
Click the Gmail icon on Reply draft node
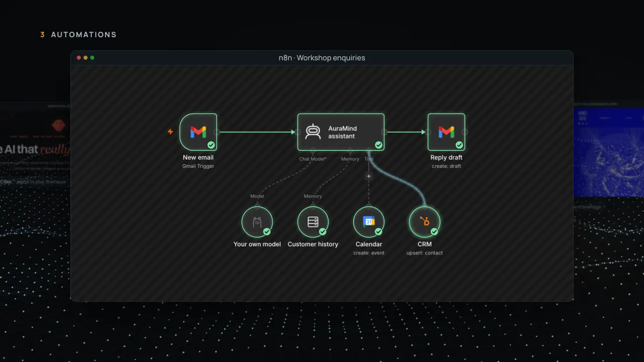[446, 132]
